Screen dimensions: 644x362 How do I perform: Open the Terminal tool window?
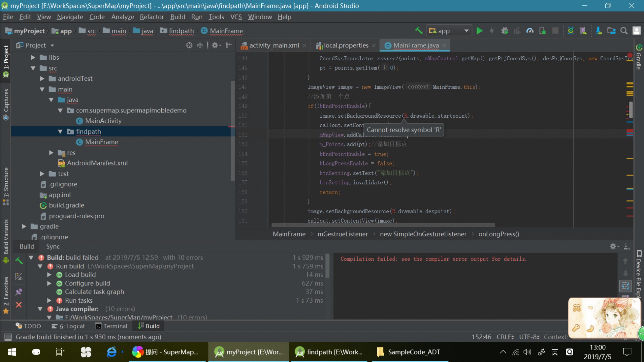[x=112, y=326]
